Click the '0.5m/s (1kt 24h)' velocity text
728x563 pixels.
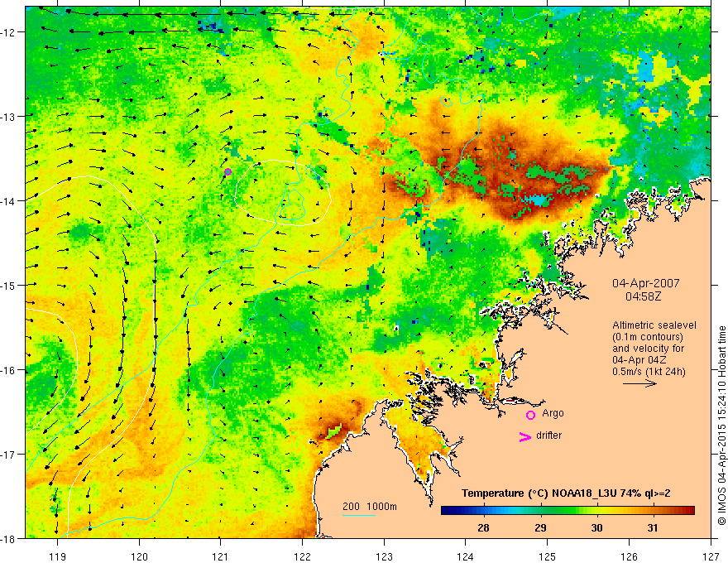pos(649,371)
